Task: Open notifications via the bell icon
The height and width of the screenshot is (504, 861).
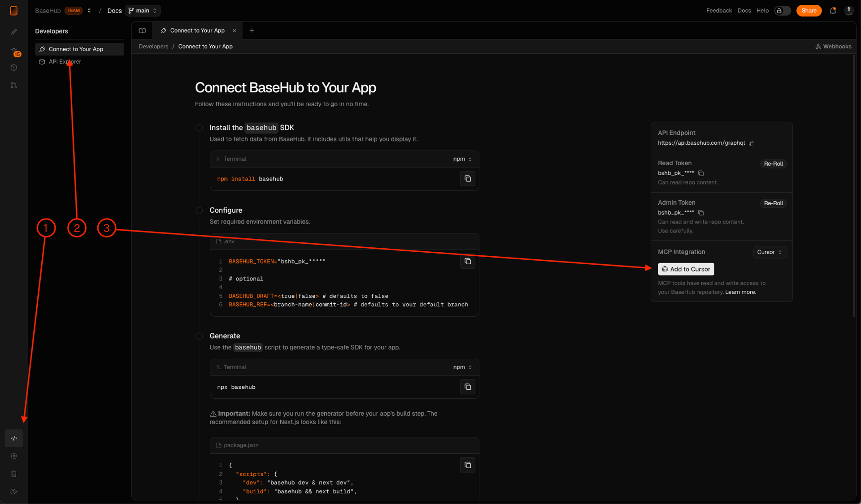Action: (x=833, y=10)
